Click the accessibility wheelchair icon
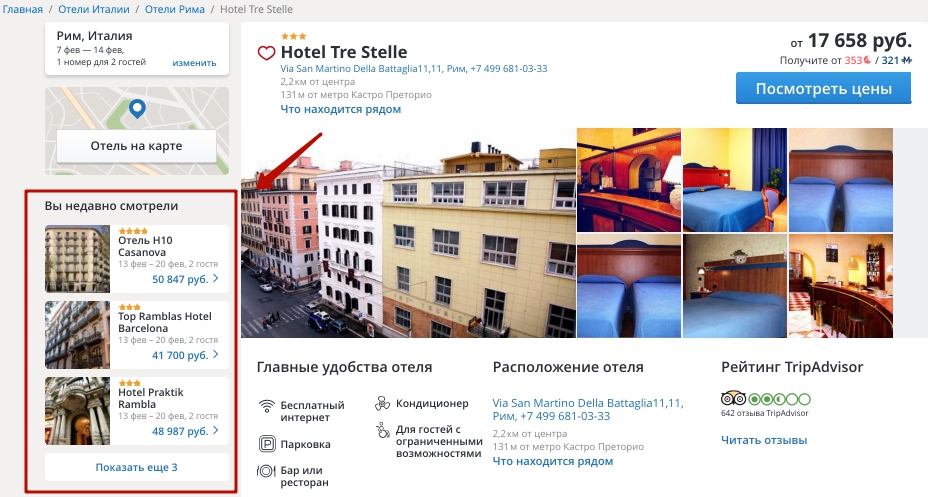 click(x=383, y=430)
